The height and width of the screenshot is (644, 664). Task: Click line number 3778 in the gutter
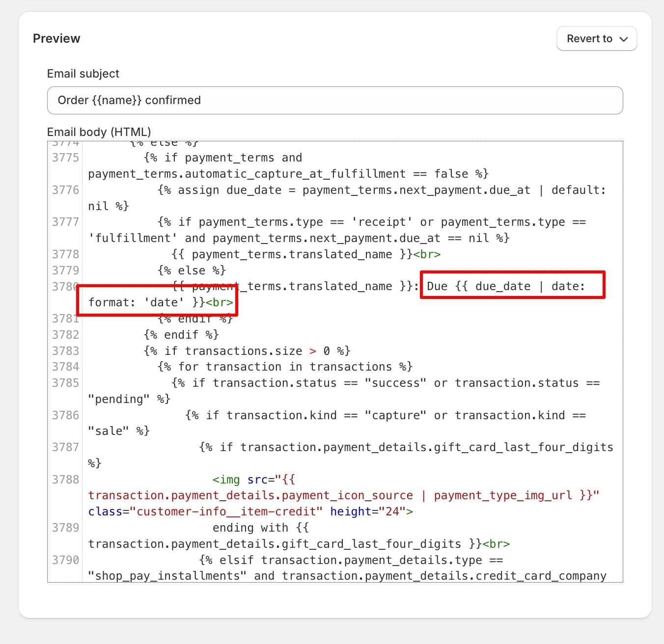tap(66, 254)
